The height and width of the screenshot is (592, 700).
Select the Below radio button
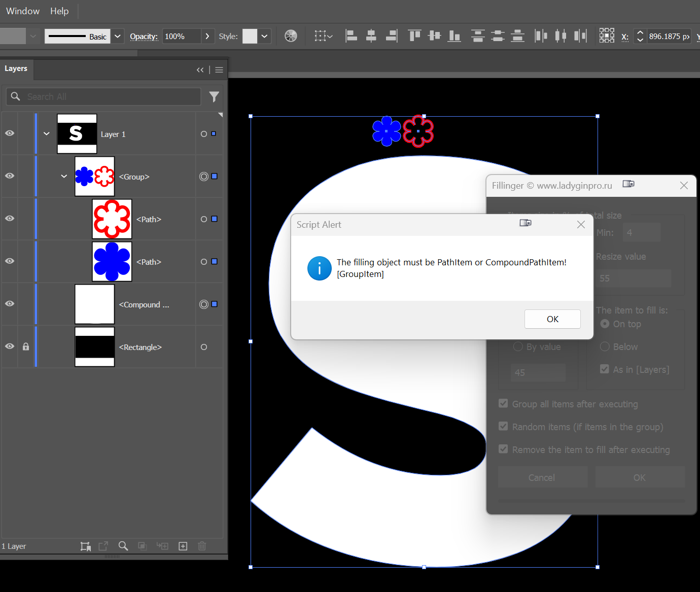[605, 346]
